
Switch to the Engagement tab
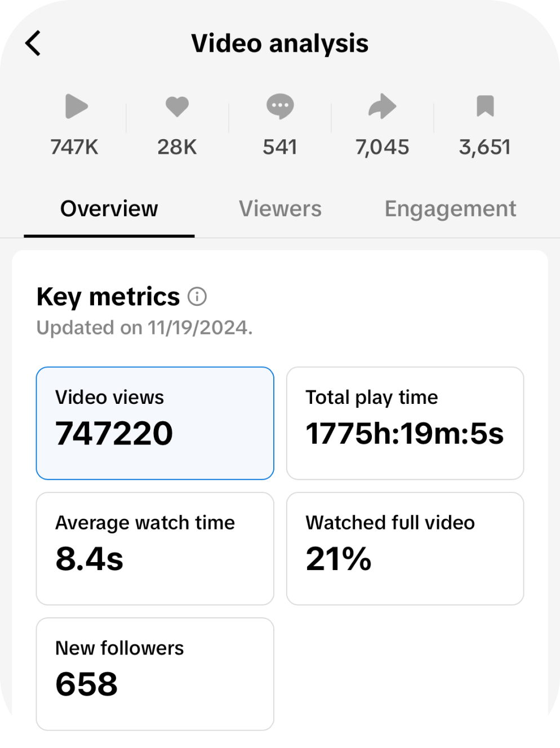(450, 209)
